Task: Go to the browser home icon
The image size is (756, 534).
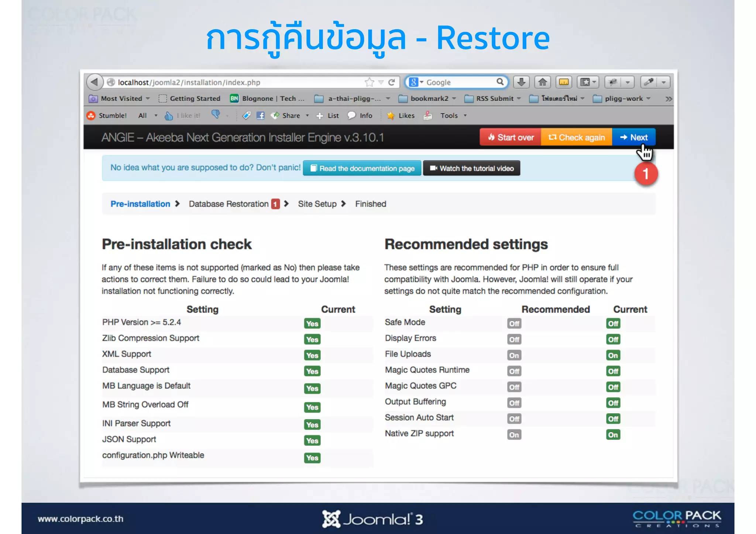Action: click(x=542, y=82)
